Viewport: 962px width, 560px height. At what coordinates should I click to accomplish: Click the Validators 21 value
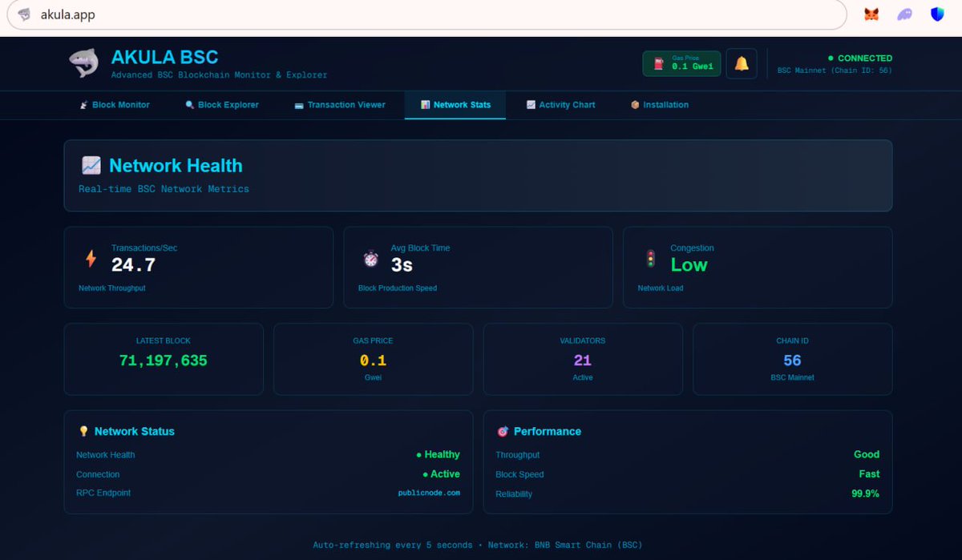coord(583,361)
